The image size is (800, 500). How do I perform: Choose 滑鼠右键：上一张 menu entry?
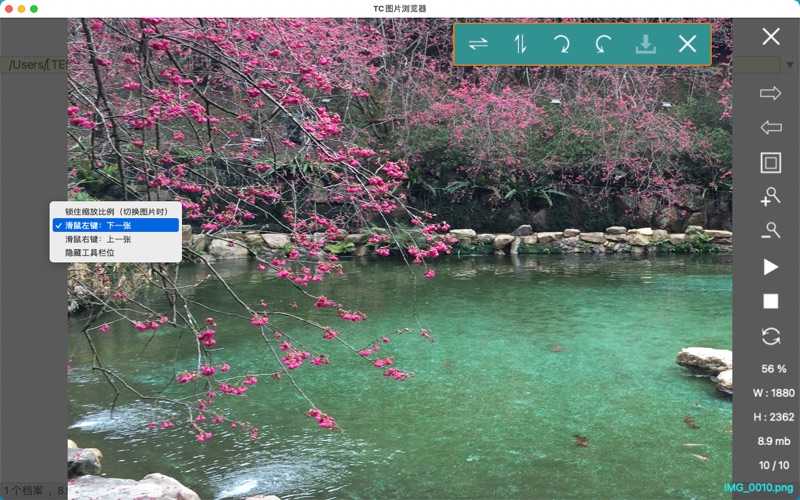coord(116,239)
